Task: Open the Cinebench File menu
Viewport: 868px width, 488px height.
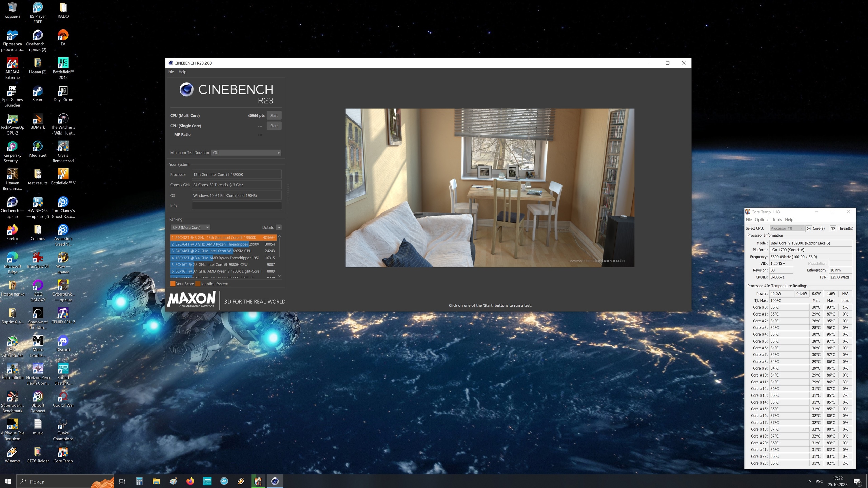Action: point(171,72)
